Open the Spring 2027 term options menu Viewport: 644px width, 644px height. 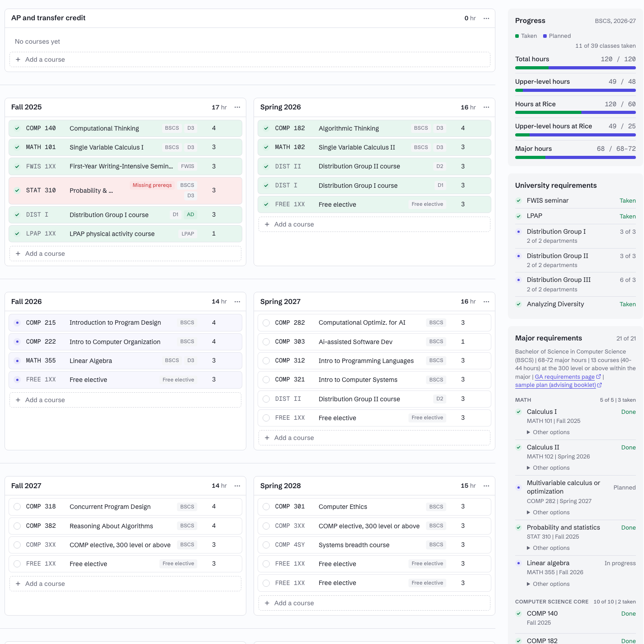click(486, 302)
